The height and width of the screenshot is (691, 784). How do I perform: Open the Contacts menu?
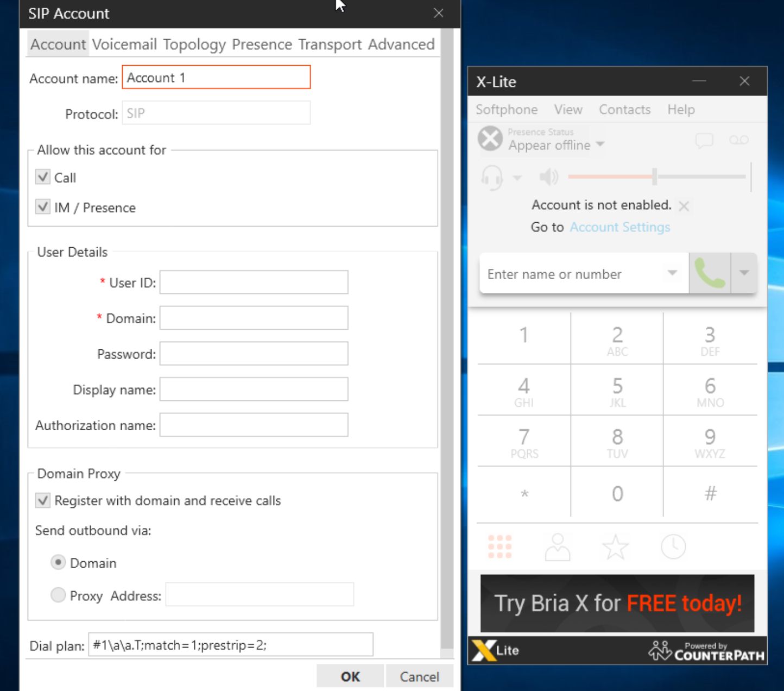624,110
